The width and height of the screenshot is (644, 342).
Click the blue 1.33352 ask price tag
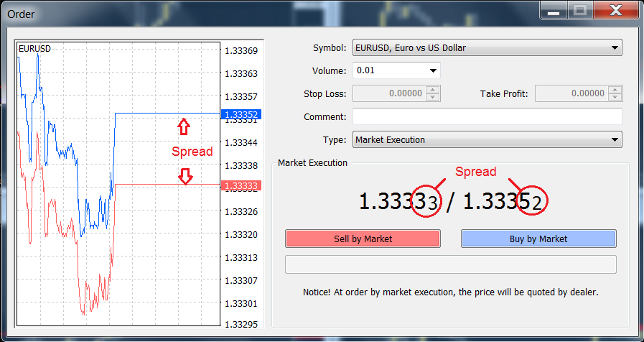click(241, 114)
